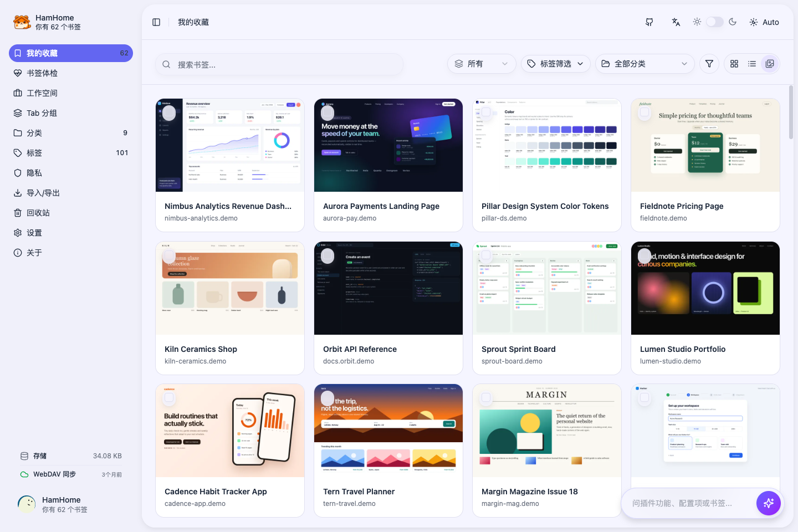798x532 pixels.
Task: Open 设置 settings page
Action: 71,233
